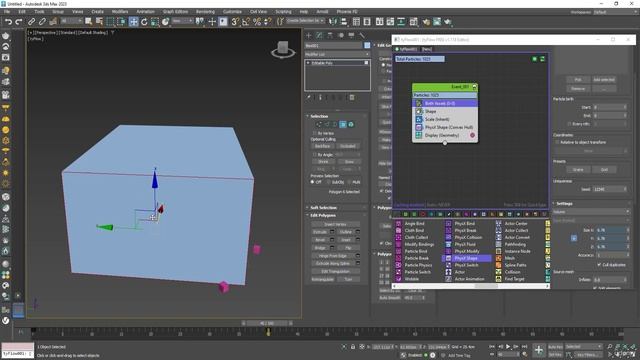
Task: Toggle Relative to object transform checkbox
Action: pos(557,142)
